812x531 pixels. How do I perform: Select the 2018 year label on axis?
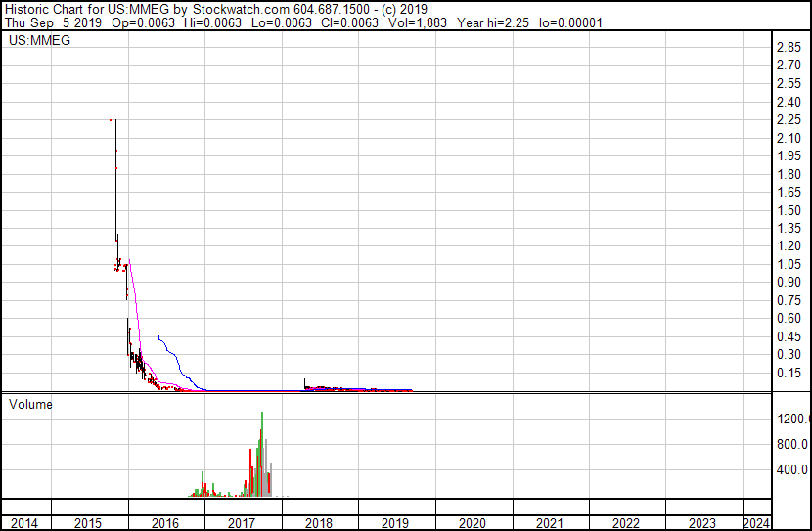pyautogui.click(x=319, y=523)
